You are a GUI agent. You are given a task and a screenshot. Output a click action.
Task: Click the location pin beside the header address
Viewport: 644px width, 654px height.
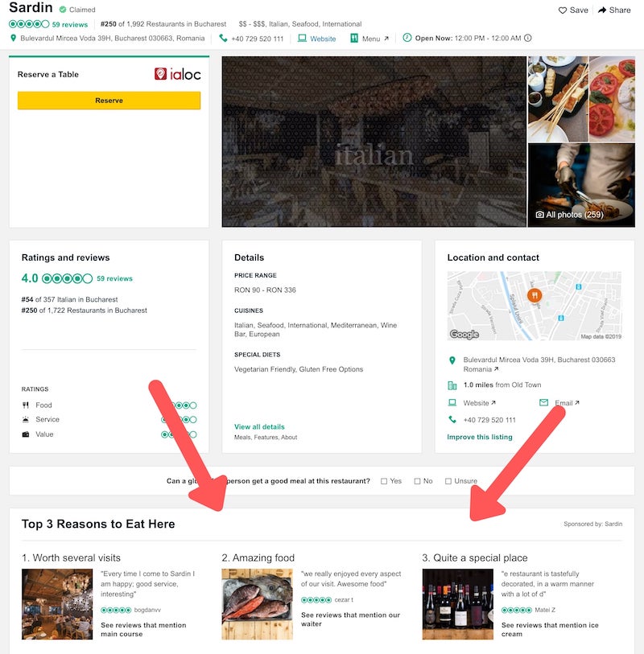(x=14, y=38)
